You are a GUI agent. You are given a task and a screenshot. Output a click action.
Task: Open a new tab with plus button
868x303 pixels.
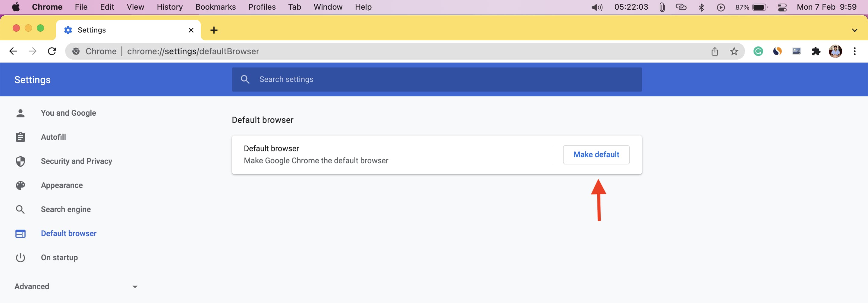click(214, 30)
